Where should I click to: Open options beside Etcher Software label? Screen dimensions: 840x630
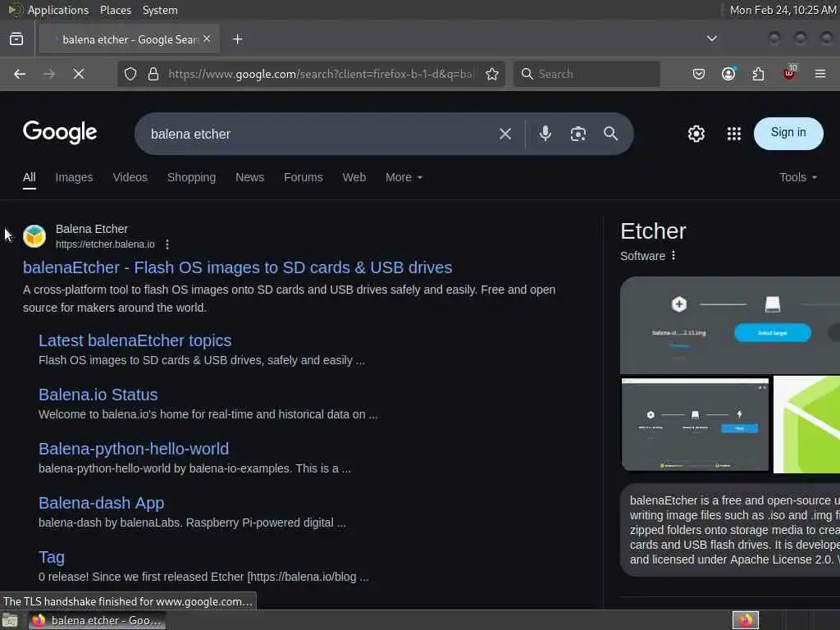(x=673, y=256)
